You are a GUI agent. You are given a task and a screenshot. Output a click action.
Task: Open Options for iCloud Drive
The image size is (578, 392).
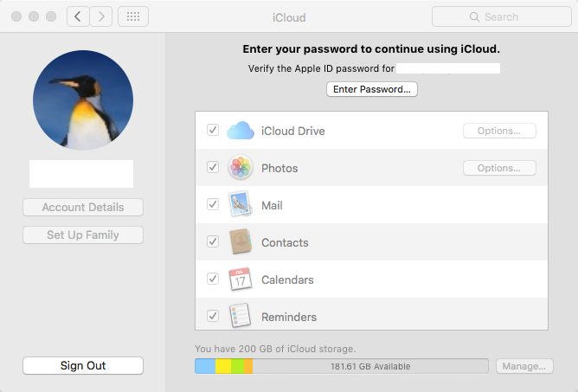[x=499, y=131]
